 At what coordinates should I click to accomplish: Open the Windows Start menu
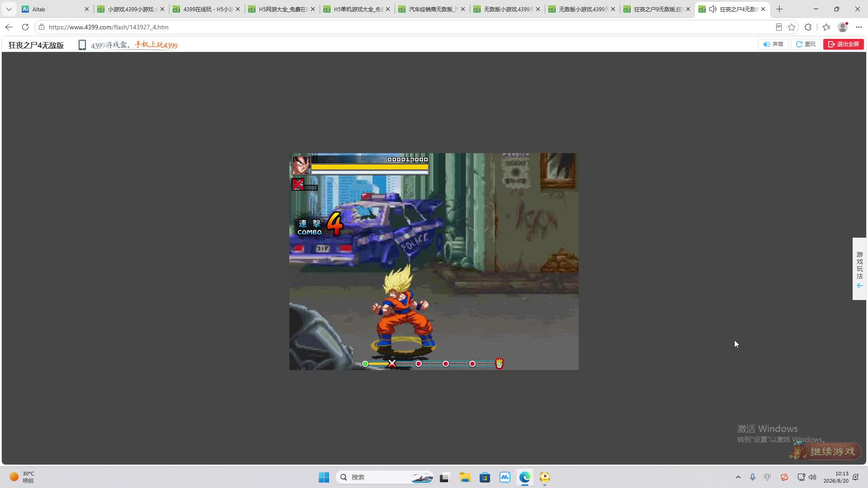coord(324,477)
